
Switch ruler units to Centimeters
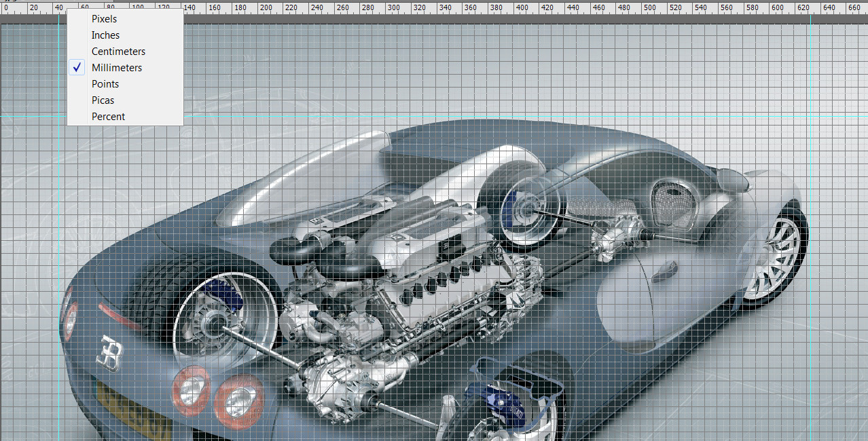pyautogui.click(x=118, y=52)
